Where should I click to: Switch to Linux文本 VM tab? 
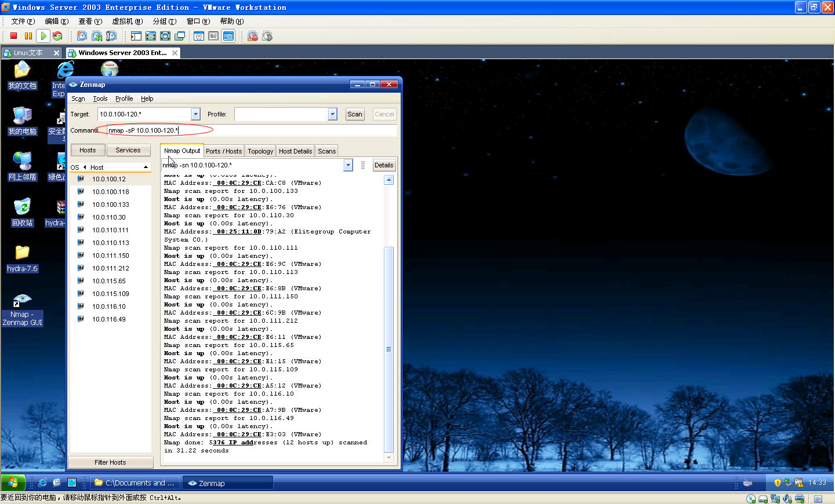[28, 53]
